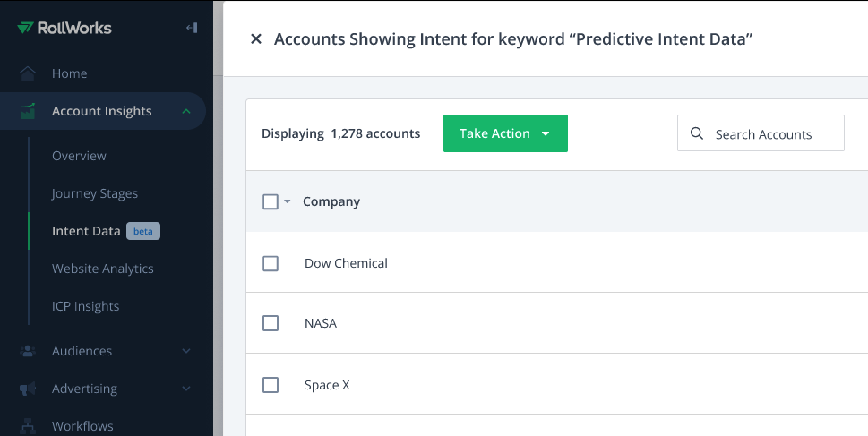Click the Advertising megaphone icon

coord(28,389)
